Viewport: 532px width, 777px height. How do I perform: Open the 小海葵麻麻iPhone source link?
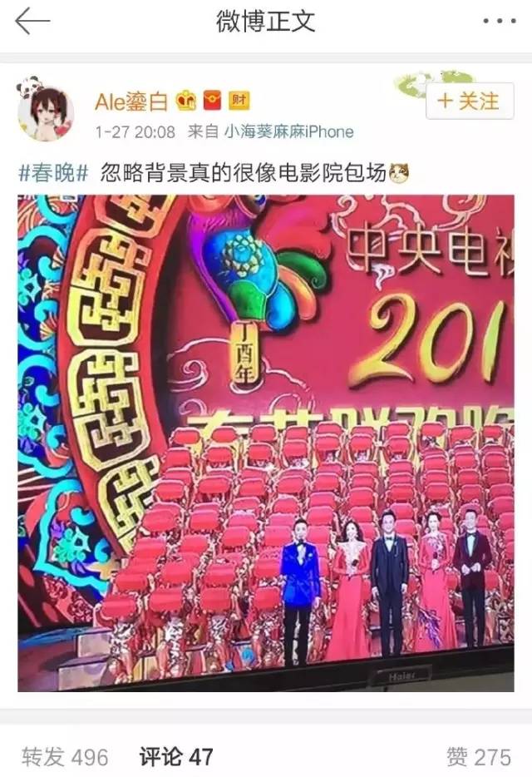coord(289,131)
